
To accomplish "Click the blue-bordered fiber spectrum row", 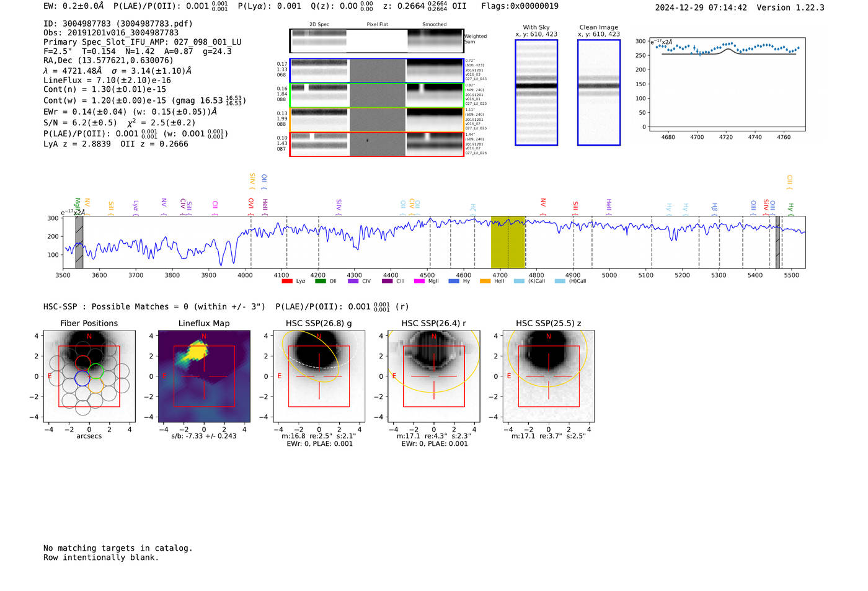I will click(377, 71).
